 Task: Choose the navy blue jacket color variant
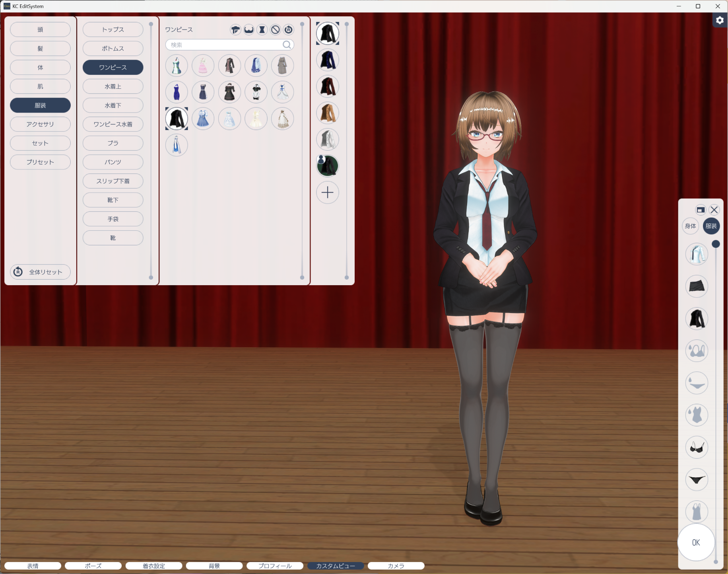click(x=328, y=60)
